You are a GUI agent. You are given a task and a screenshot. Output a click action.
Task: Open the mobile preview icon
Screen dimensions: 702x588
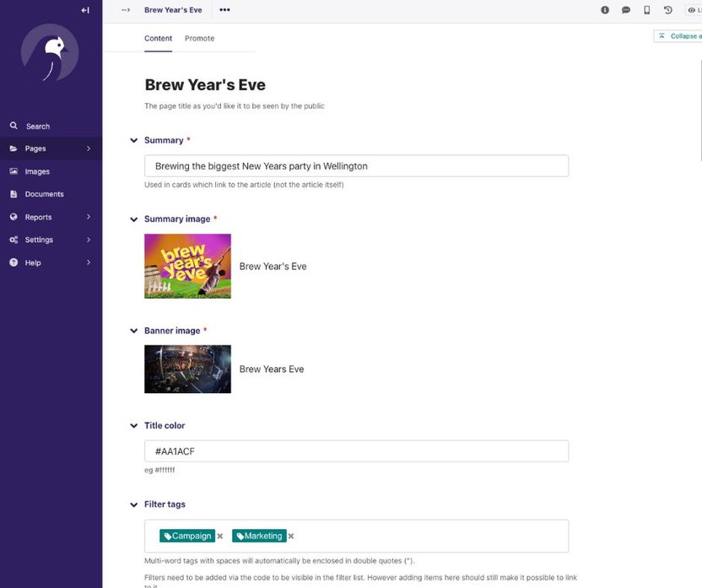point(647,10)
